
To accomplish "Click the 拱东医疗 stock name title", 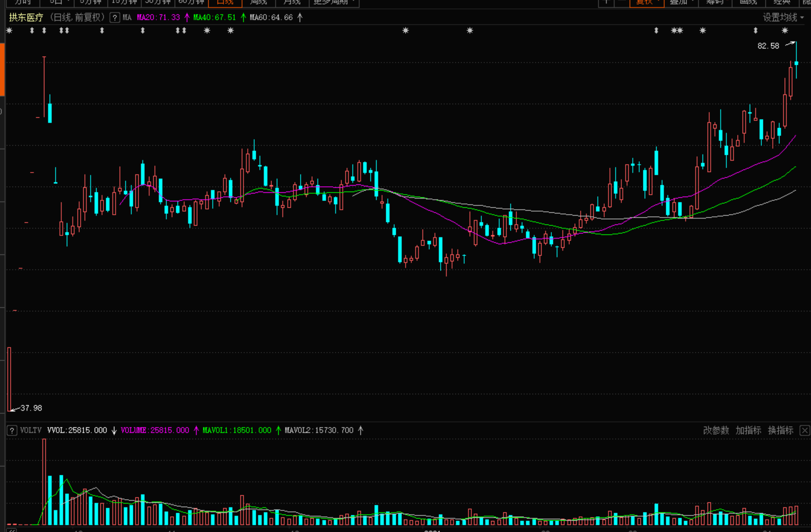I will (x=26, y=18).
